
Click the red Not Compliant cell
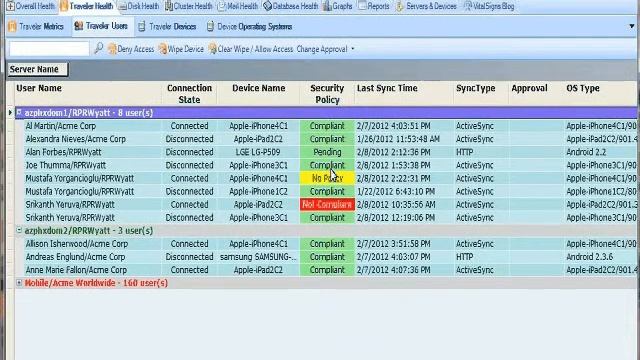pyautogui.click(x=327, y=204)
